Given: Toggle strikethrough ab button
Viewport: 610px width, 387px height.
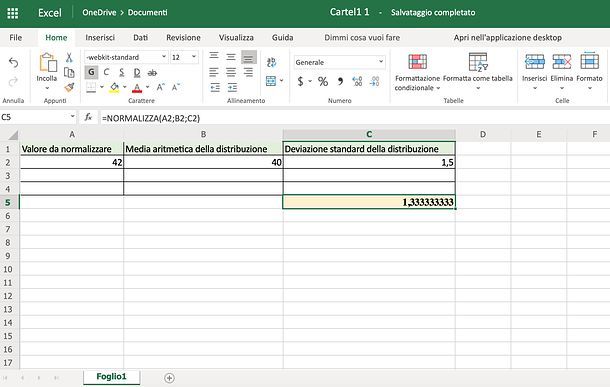Looking at the screenshot, I should 152,72.
